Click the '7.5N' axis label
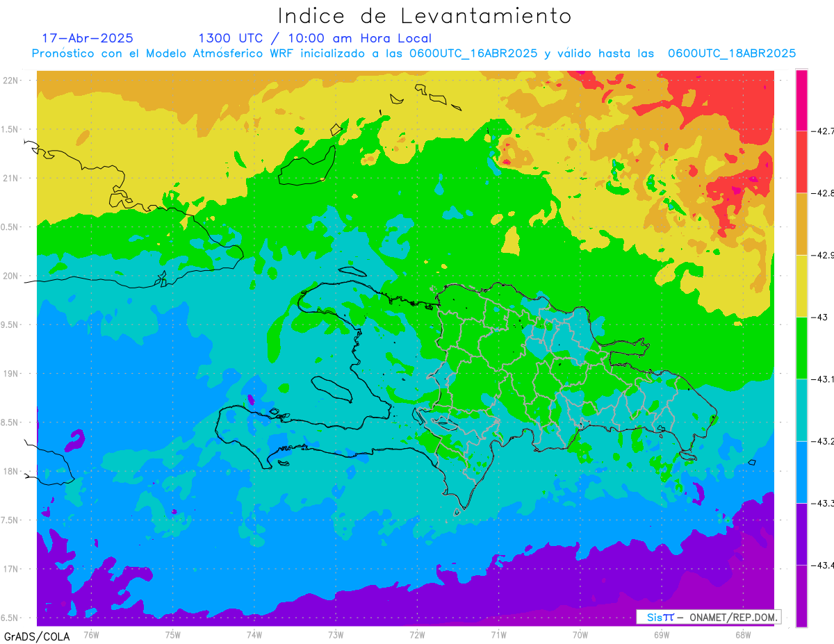Screen dimensions: 834x644 [10, 520]
